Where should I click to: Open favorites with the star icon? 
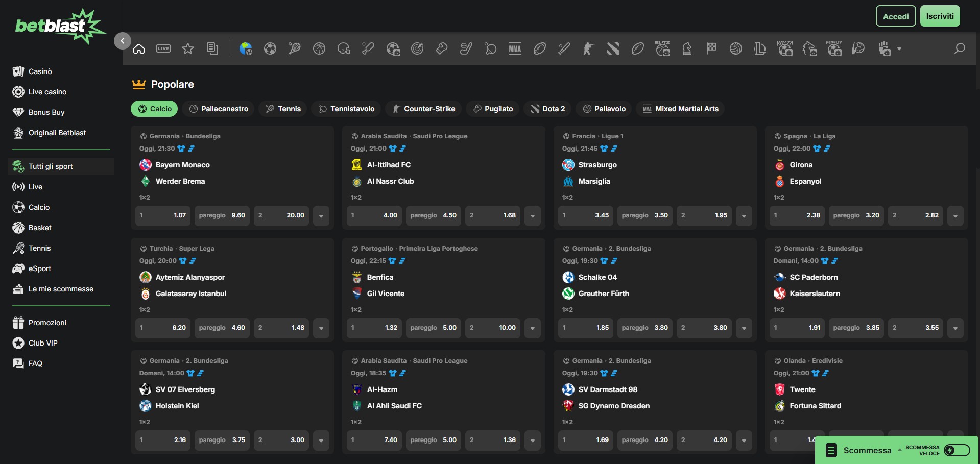tap(188, 49)
